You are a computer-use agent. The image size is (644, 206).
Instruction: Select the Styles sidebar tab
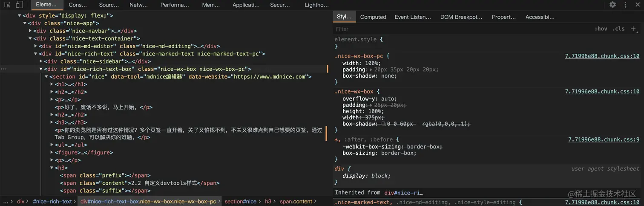(344, 17)
